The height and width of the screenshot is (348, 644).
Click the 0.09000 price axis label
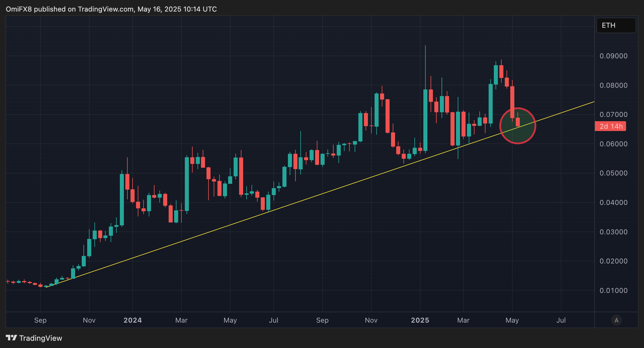(613, 56)
